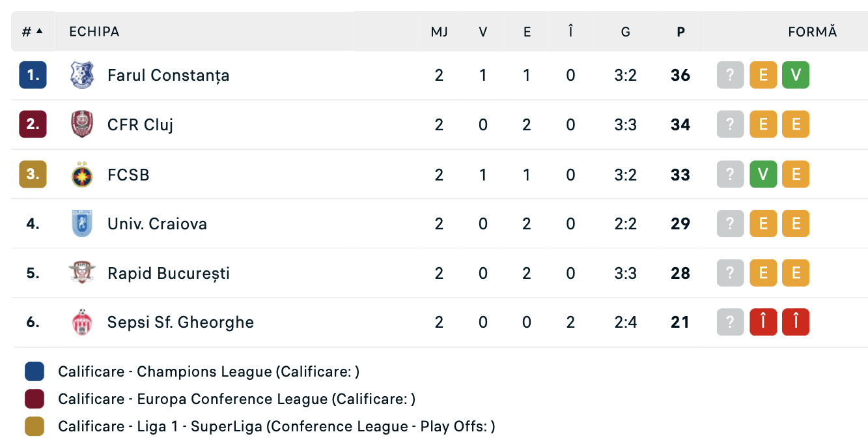Click the gold position 3 rank badge
868x447 pixels.
tap(33, 175)
